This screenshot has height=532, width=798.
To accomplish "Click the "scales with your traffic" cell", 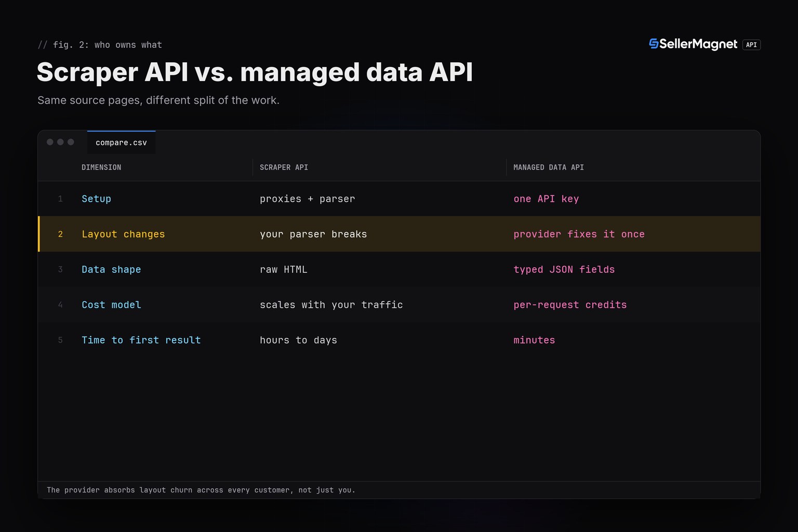I will click(331, 304).
